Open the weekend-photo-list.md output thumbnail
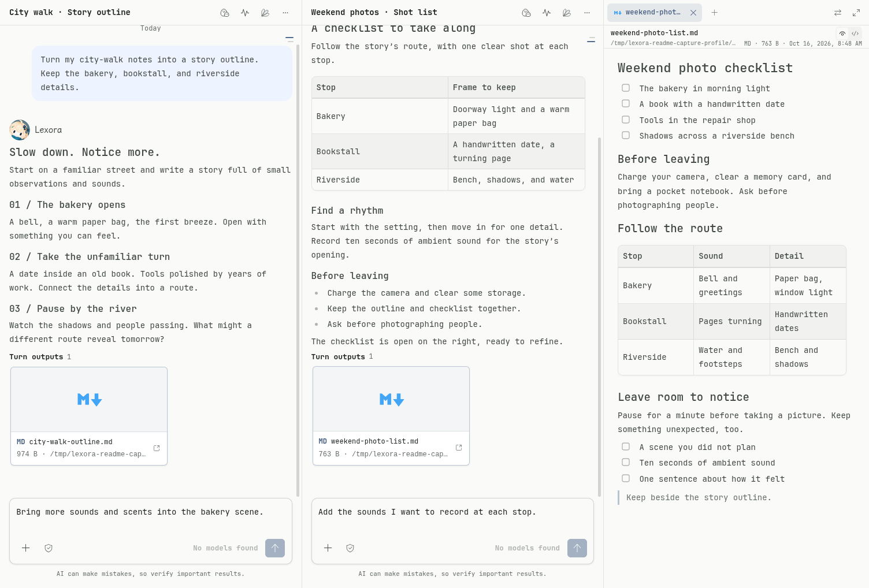Viewport: 869px width, 588px height. (x=391, y=399)
